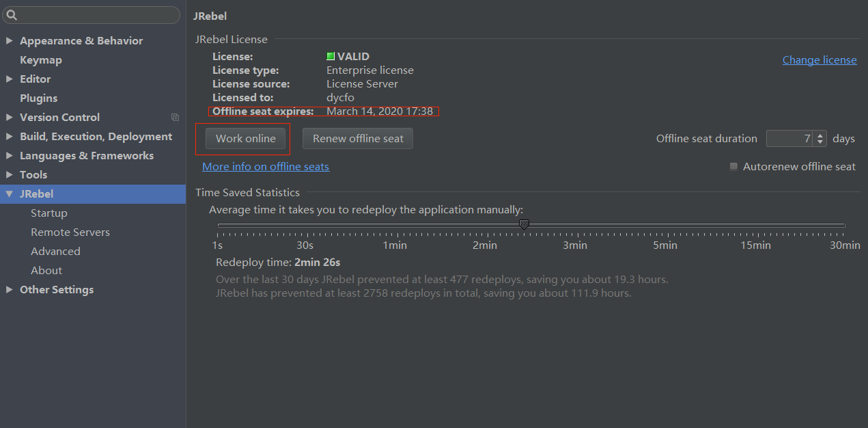Open JRebel Advanced settings

click(x=55, y=252)
